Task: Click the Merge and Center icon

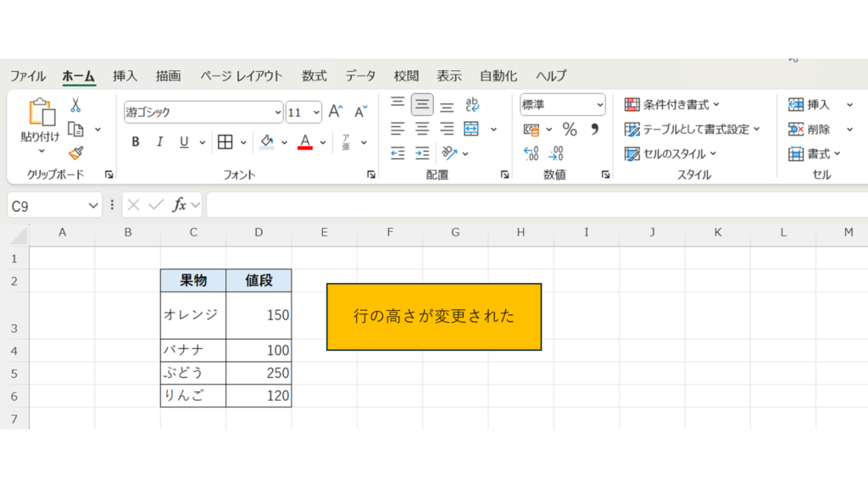Action: pos(471,130)
